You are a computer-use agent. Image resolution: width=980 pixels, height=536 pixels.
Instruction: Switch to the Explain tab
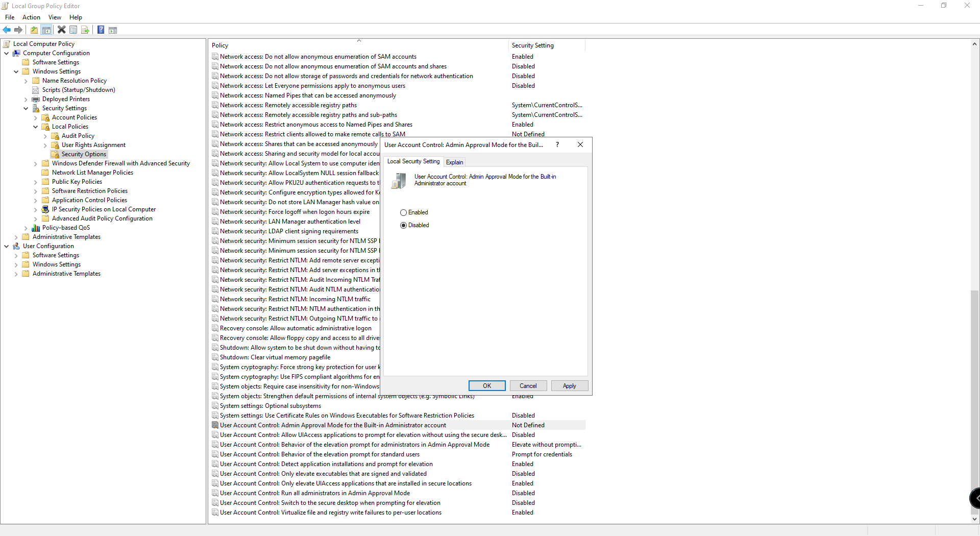(x=454, y=162)
